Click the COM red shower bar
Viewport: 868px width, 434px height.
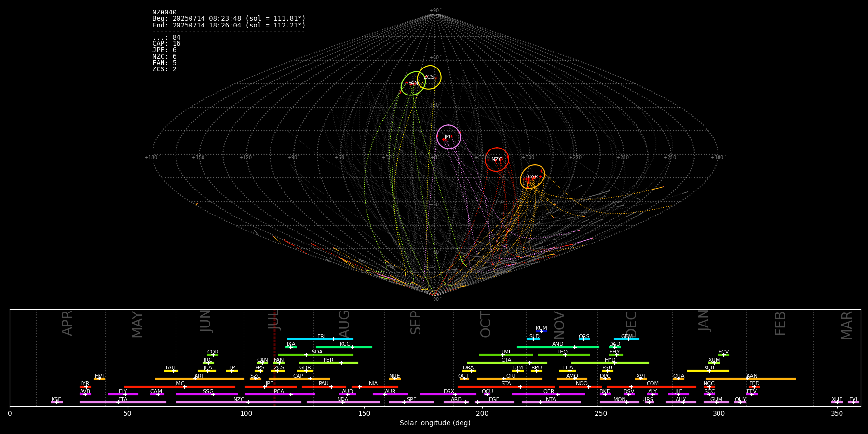(652, 387)
